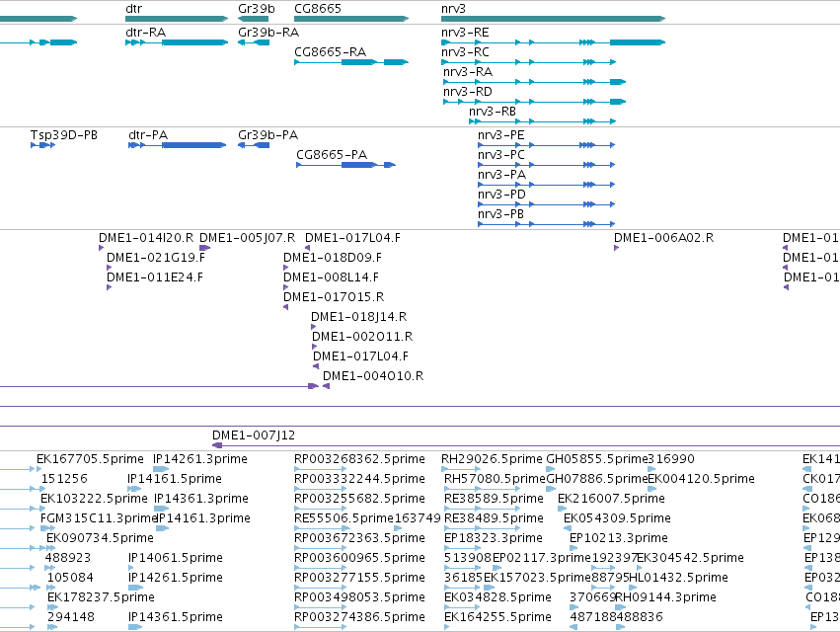Select the Gr39b-RA transcript
This screenshot has height=632, width=840.
[254, 42]
